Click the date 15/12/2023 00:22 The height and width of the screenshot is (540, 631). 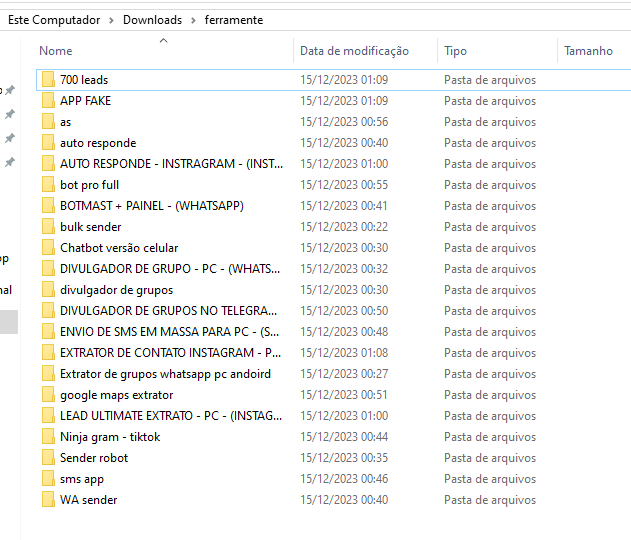tap(344, 227)
